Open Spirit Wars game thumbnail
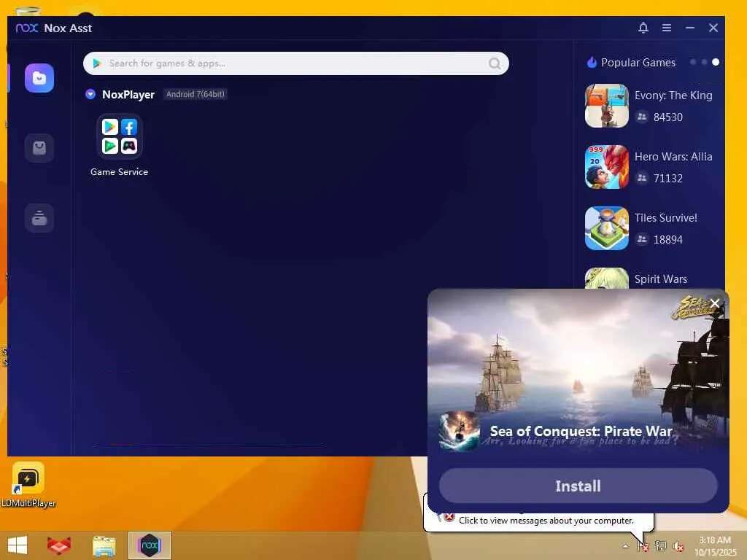This screenshot has width=747, height=560. [606, 278]
